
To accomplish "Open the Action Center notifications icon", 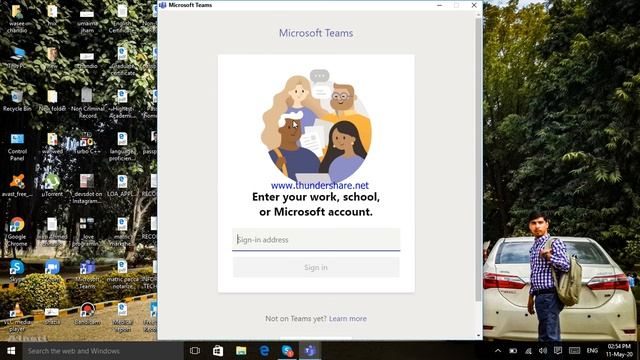I will (558, 351).
